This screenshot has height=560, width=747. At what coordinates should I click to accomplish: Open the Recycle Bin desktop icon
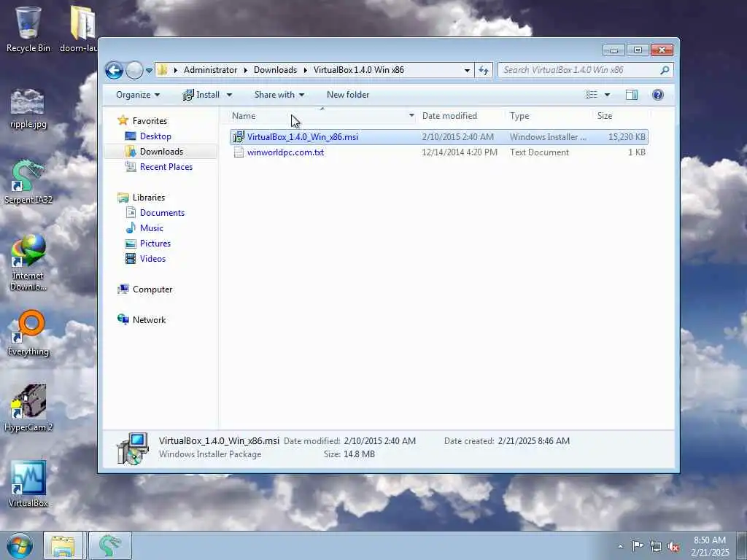tap(28, 29)
